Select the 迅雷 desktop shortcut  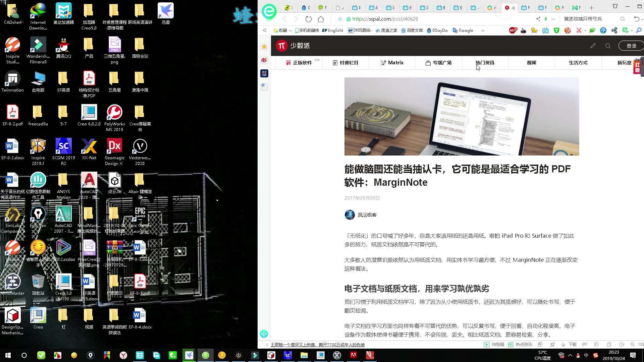click(x=166, y=14)
